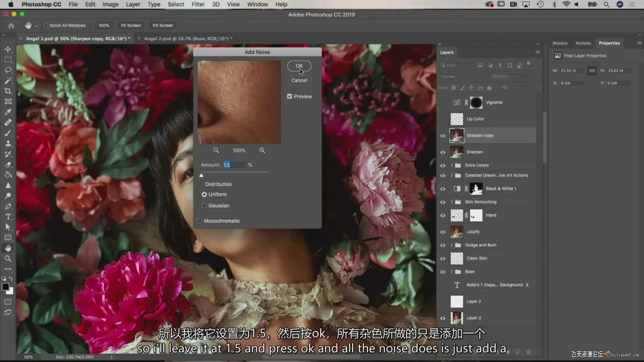This screenshot has height=362, width=644.
Task: Click the Fit Screen button
Action: coord(131,25)
